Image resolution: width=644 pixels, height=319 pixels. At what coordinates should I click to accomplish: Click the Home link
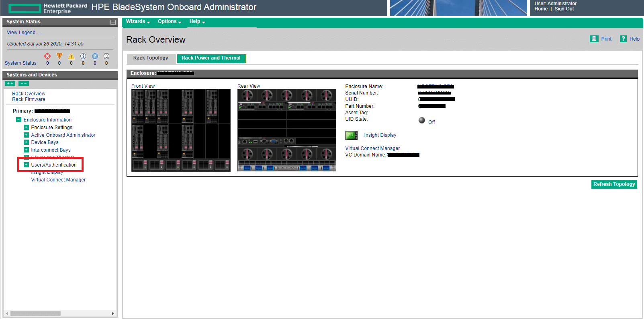[541, 9]
